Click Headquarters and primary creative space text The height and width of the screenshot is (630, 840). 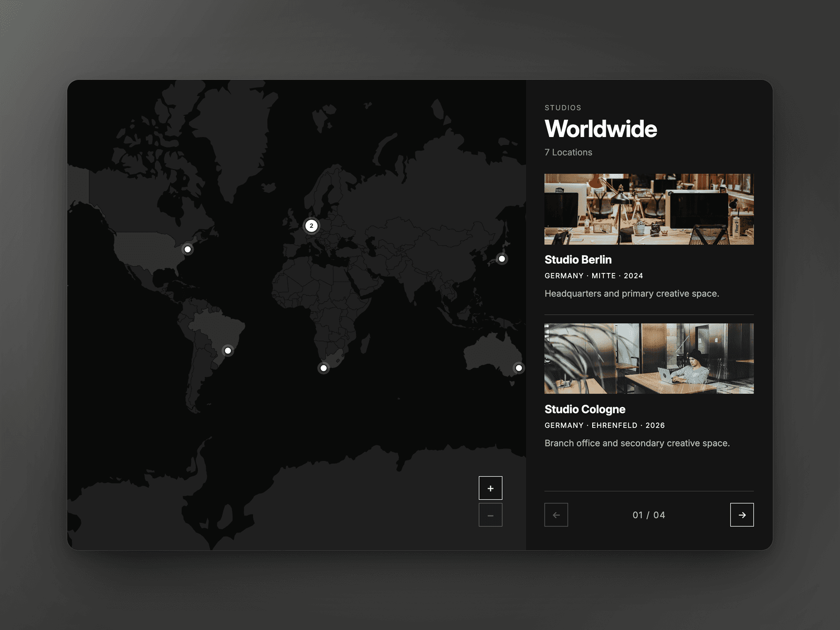tap(632, 293)
